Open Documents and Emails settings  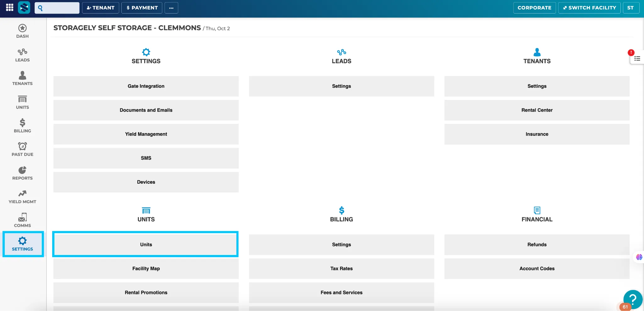146,110
